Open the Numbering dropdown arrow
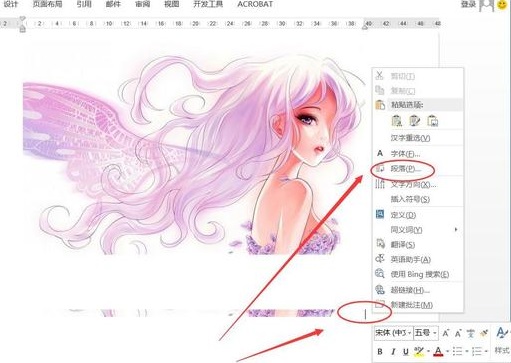 pyautogui.click(x=486, y=351)
